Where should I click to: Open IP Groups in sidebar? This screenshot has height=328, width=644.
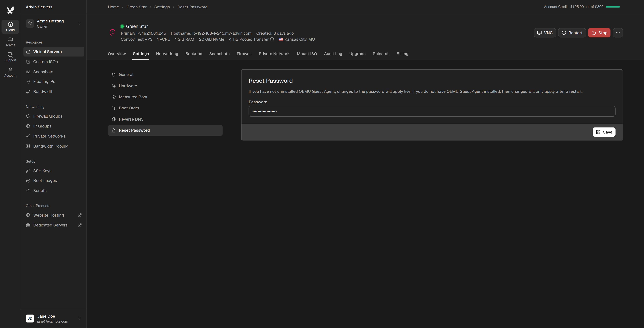point(54,126)
